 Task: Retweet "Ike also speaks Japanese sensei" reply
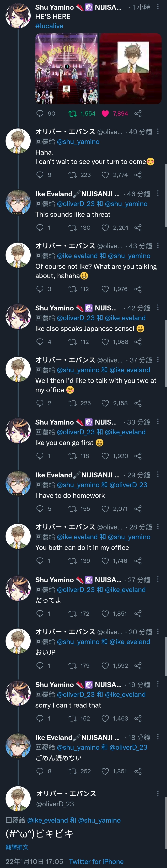pyautogui.click(x=72, y=342)
